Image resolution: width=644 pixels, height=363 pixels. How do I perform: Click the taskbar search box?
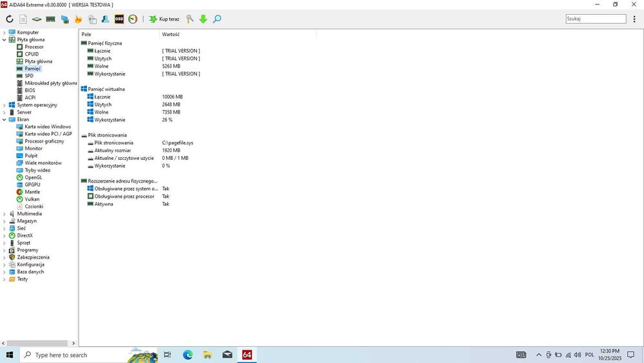tap(89, 355)
